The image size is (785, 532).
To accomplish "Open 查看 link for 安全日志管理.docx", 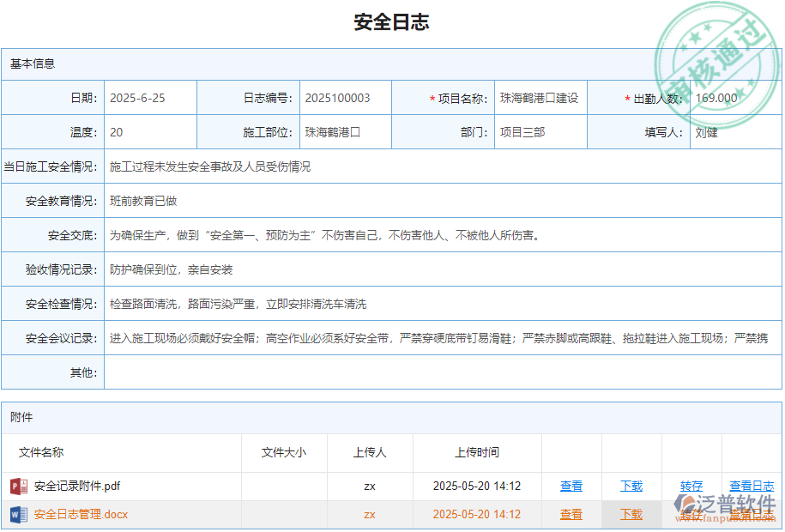I will [x=571, y=515].
